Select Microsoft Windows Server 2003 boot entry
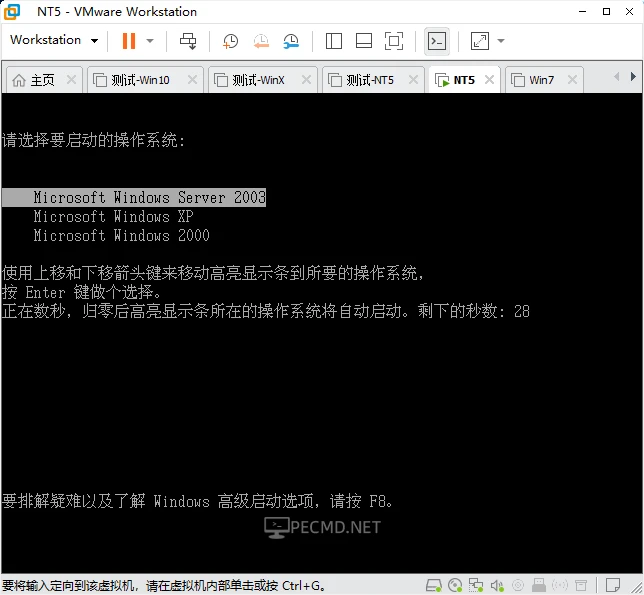 (x=134, y=198)
